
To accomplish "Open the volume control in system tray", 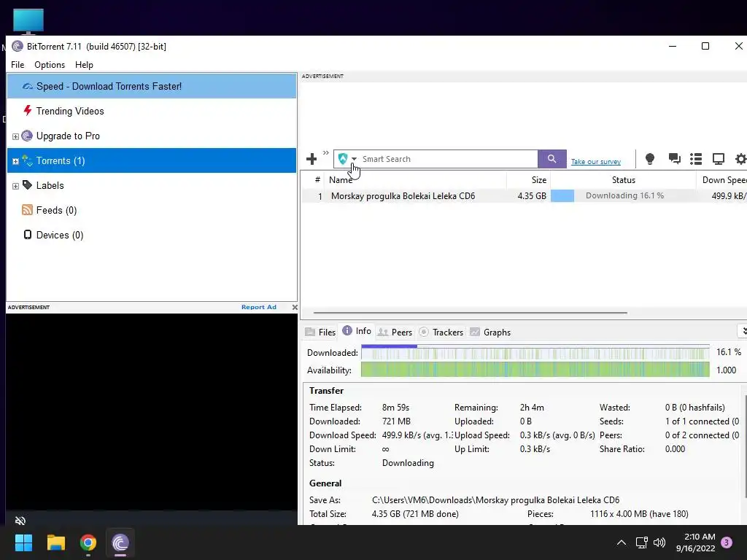I will [x=659, y=542].
